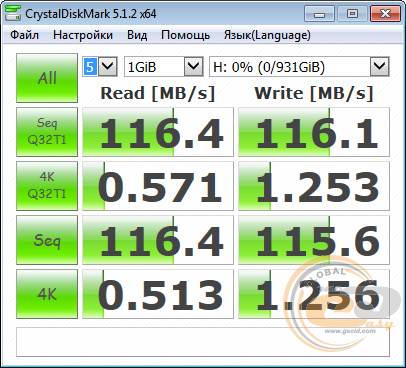Open the Язык(Language) menu
This screenshot has width=406, height=368.
tap(267, 35)
